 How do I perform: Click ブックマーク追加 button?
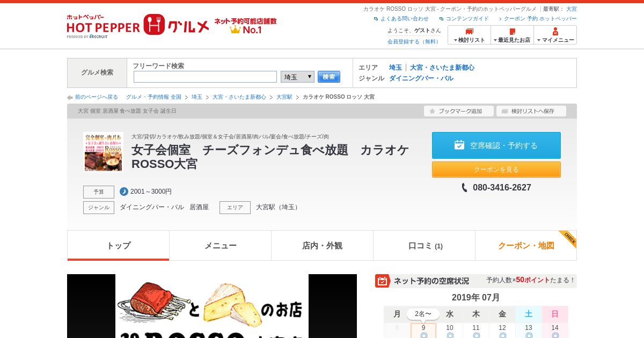(459, 111)
